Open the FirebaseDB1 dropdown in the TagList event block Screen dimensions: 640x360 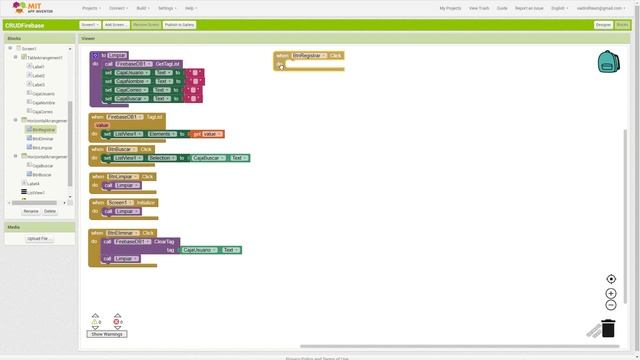(x=124, y=117)
